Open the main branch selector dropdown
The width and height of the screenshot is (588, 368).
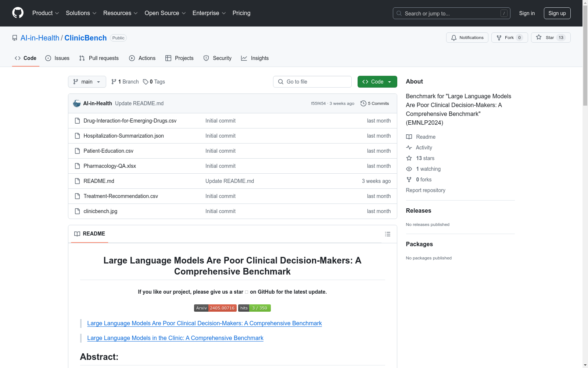click(87, 82)
